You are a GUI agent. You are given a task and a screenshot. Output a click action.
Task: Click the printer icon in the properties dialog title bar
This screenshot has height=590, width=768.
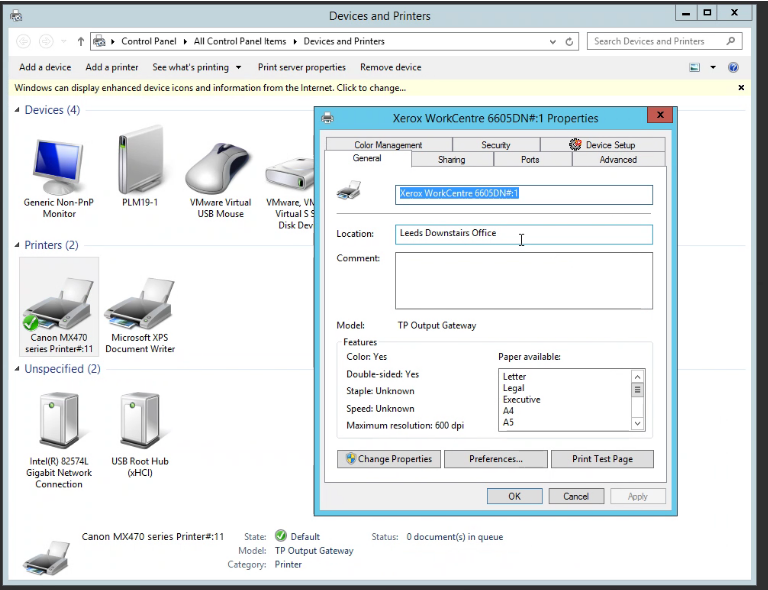327,118
